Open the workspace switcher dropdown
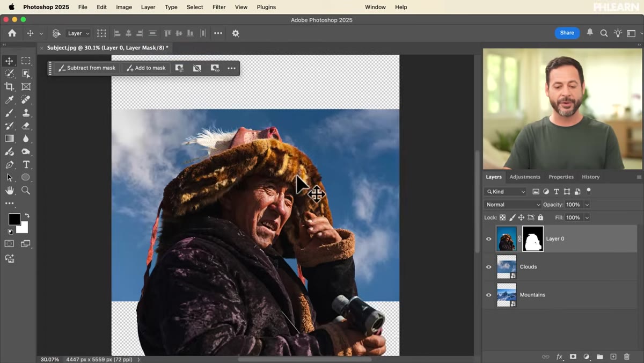 pyautogui.click(x=634, y=33)
